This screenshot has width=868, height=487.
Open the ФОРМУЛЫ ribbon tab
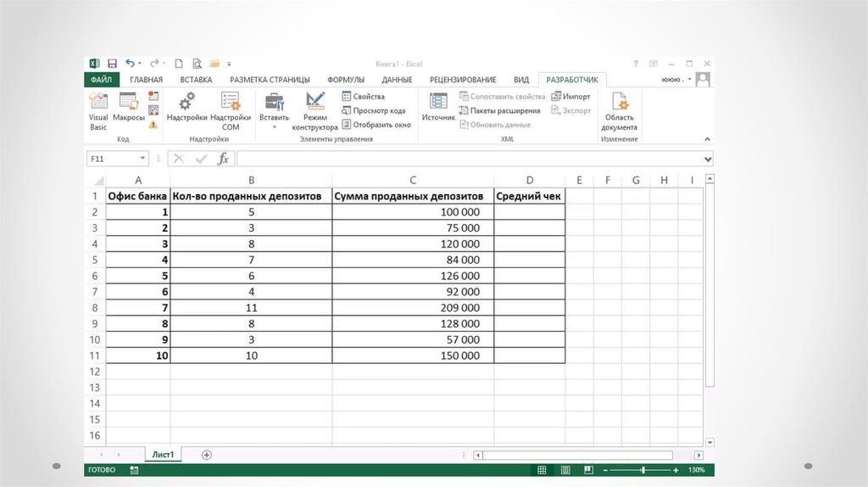coord(346,80)
